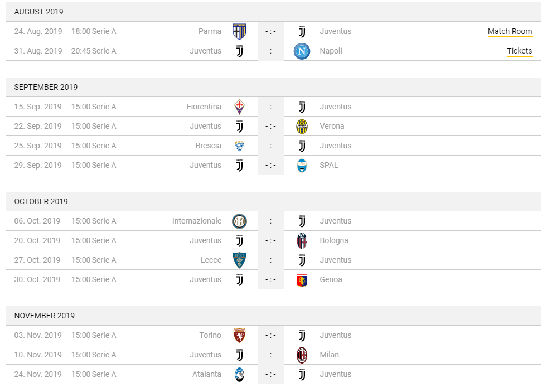Click the Genoa crest icon
The height and width of the screenshot is (392, 547).
click(302, 280)
